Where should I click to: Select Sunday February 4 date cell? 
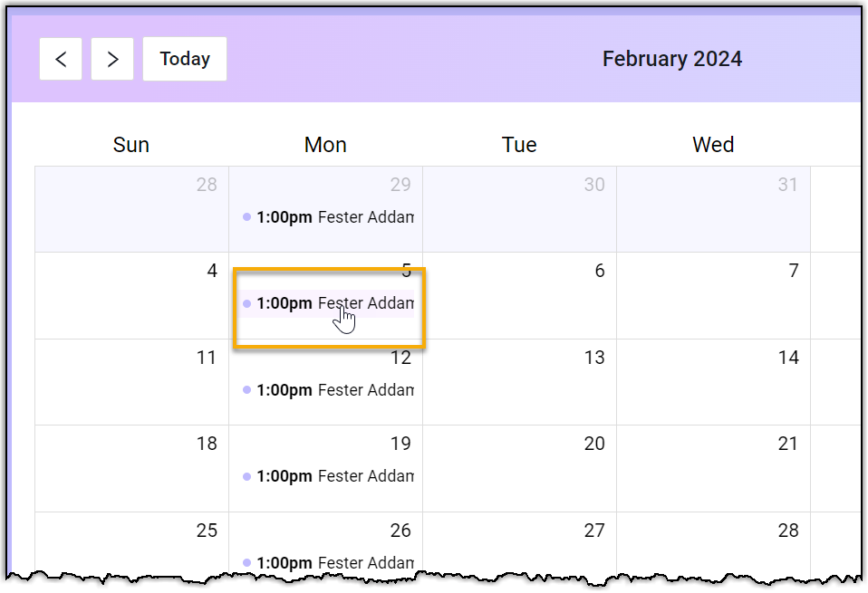pos(131,295)
